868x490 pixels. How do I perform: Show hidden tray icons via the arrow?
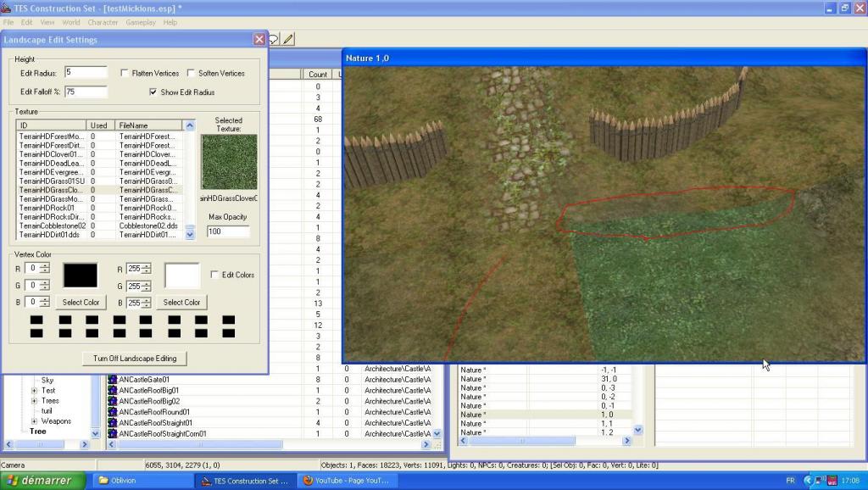(x=808, y=481)
